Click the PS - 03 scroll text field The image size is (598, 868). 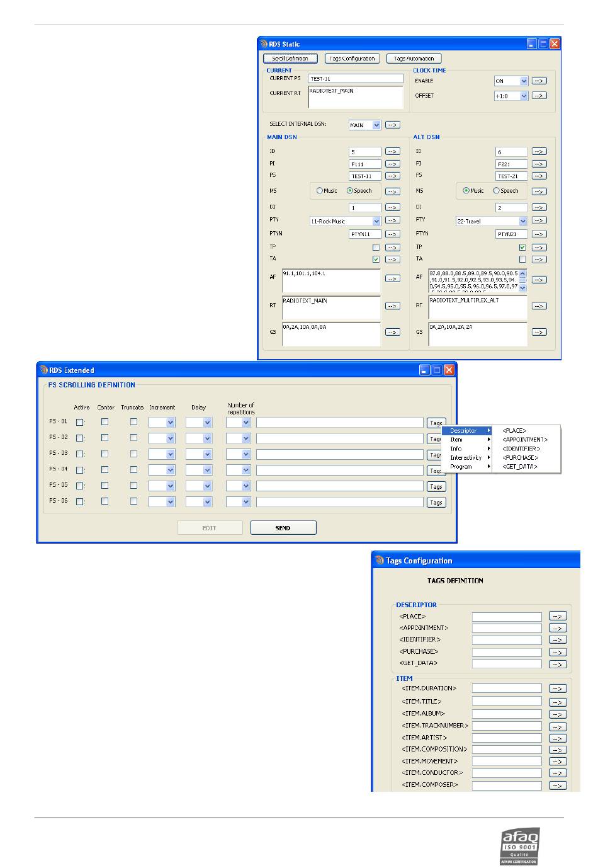pos(340,454)
